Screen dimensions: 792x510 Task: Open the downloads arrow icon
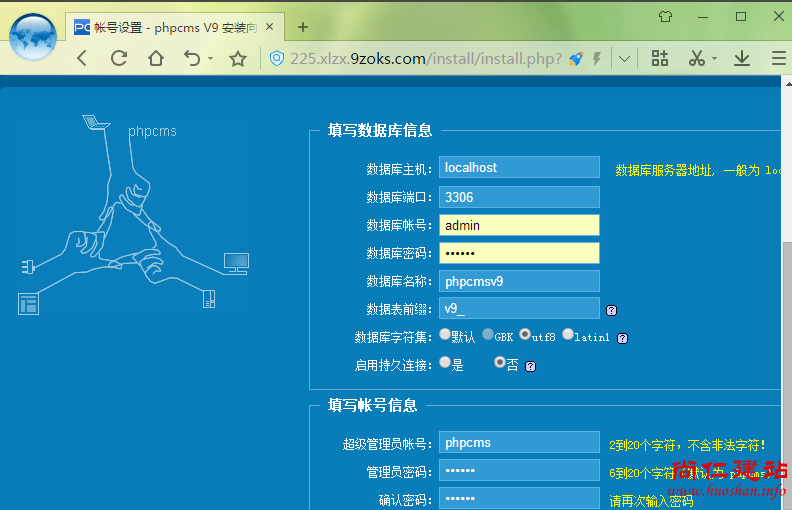[x=742, y=58]
